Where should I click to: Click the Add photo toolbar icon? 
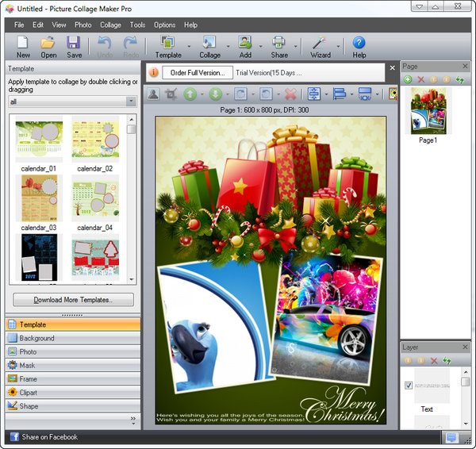click(x=245, y=42)
